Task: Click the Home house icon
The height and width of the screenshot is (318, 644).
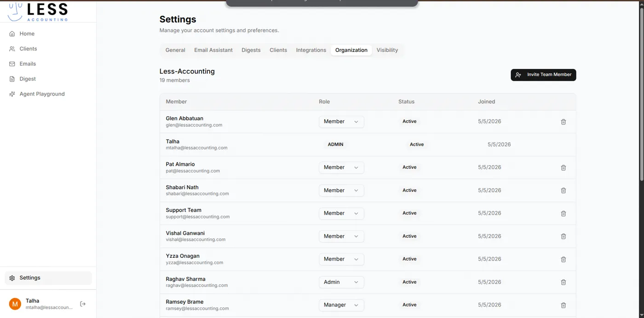Action: point(12,34)
